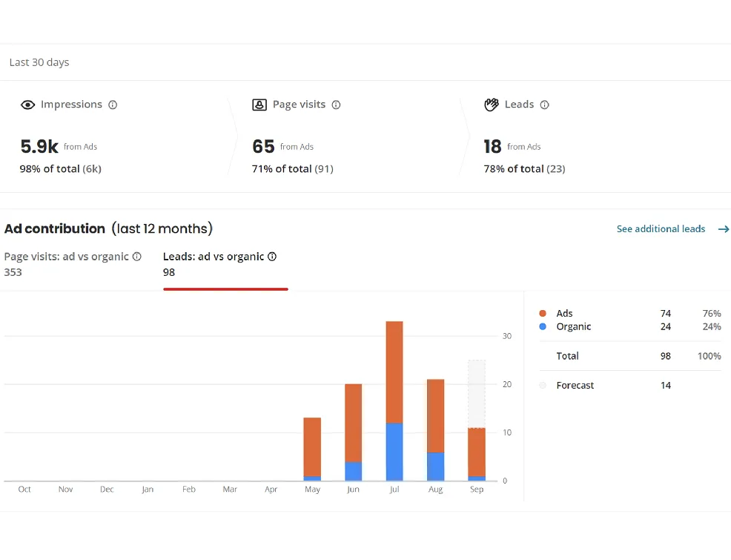731x560 pixels.
Task: Toggle the Organic series in the legend
Action: point(573,327)
